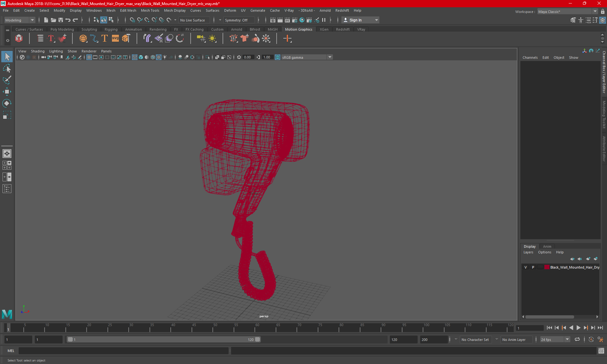Toggle color management ON button
Screen dimensions: 607x364
pyautogui.click(x=278, y=57)
